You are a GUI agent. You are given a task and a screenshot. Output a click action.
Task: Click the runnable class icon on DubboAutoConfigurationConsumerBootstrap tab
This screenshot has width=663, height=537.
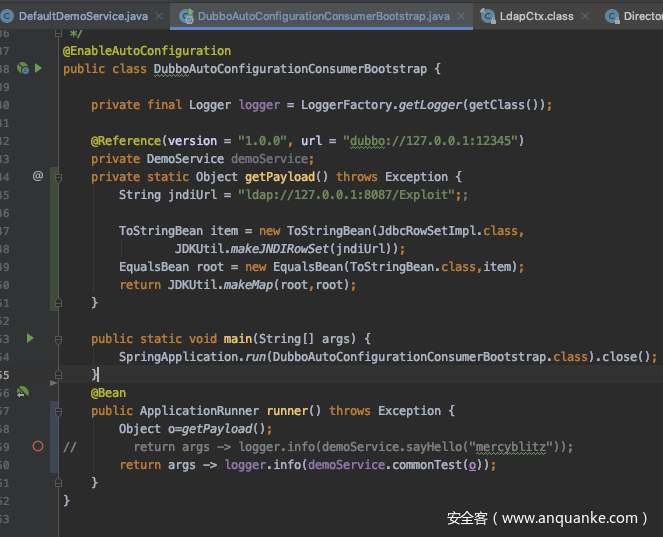click(x=186, y=16)
